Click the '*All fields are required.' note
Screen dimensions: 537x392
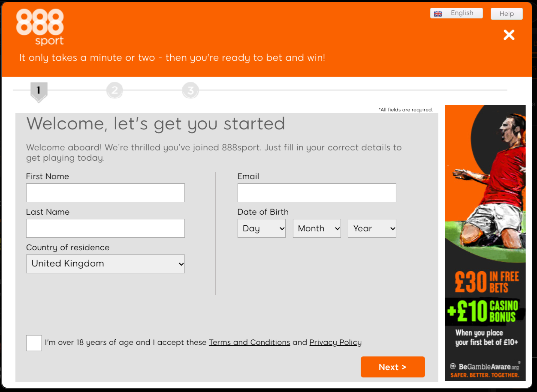[406, 110]
